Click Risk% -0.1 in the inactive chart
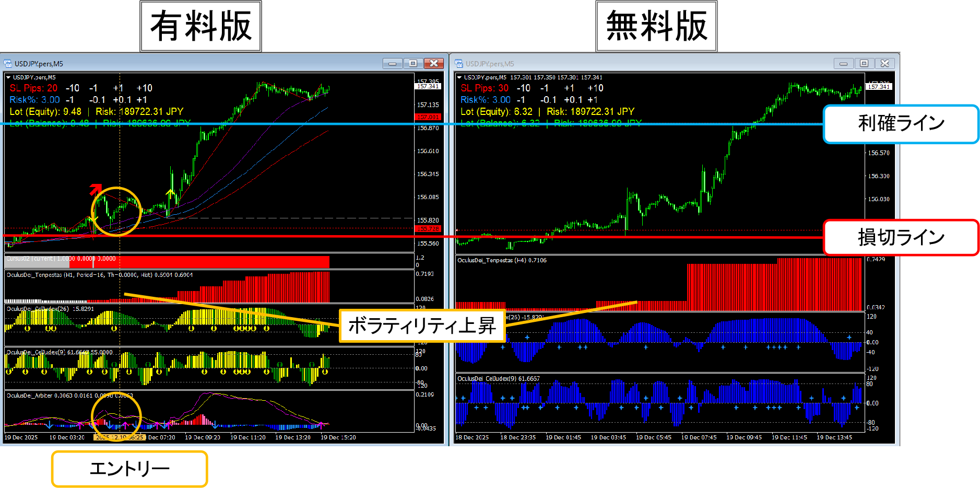 coord(549,100)
